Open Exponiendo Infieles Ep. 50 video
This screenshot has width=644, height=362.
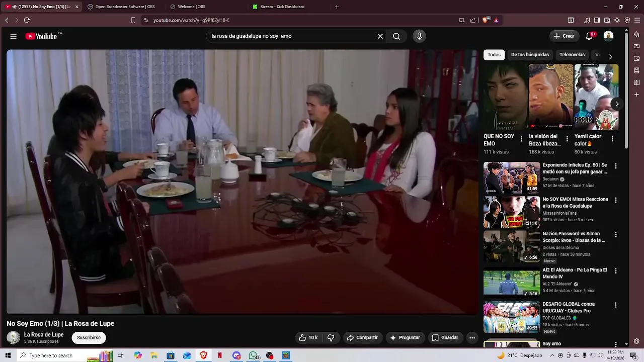click(x=512, y=177)
